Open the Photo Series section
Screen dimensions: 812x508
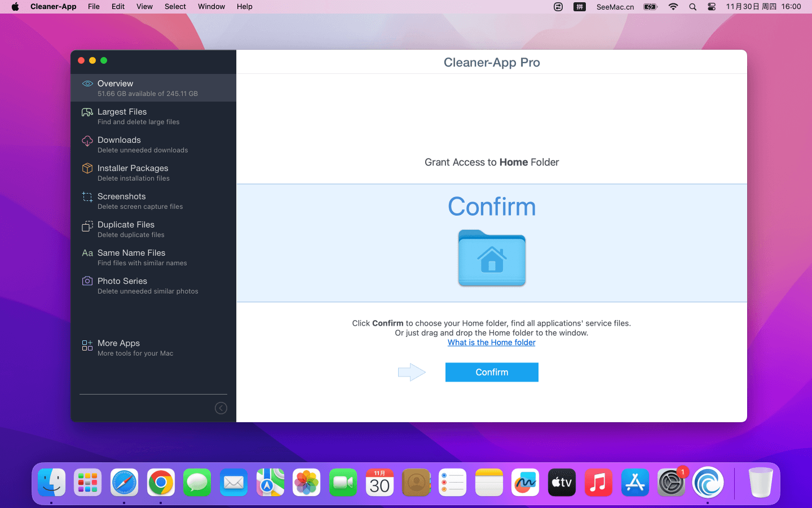point(122,286)
